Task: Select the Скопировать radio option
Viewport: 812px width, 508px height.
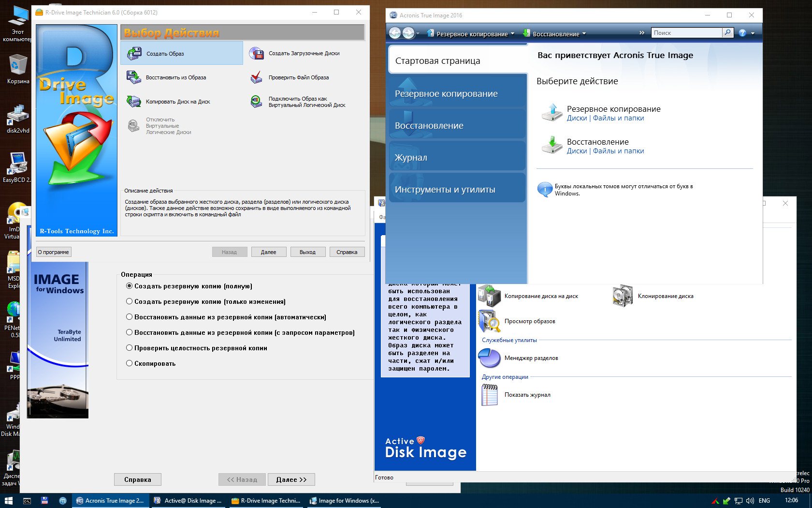Action: (129, 363)
